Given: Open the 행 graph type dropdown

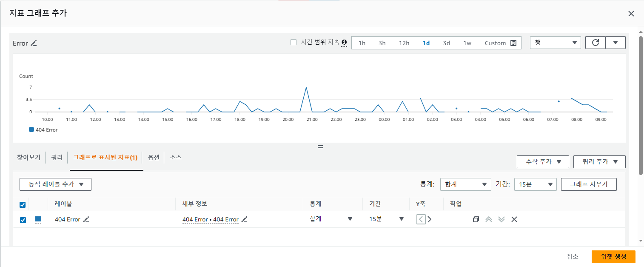Looking at the screenshot, I should pyautogui.click(x=555, y=43).
